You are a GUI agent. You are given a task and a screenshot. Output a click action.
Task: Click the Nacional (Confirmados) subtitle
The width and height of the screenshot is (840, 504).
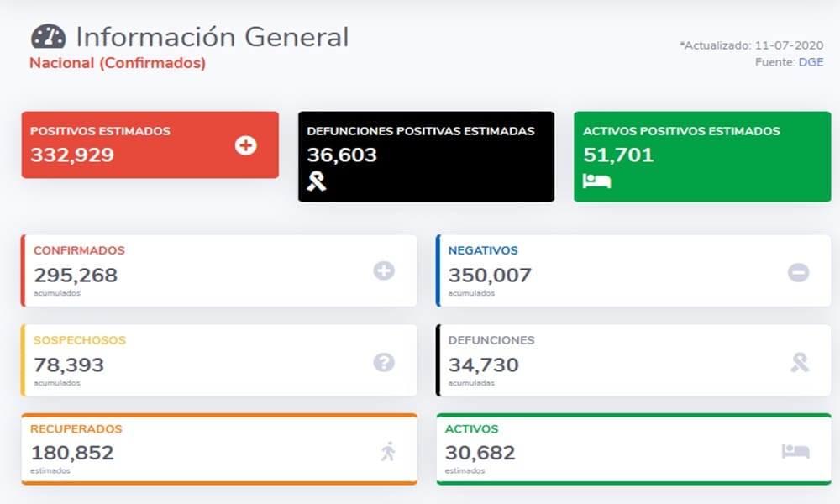click(118, 63)
